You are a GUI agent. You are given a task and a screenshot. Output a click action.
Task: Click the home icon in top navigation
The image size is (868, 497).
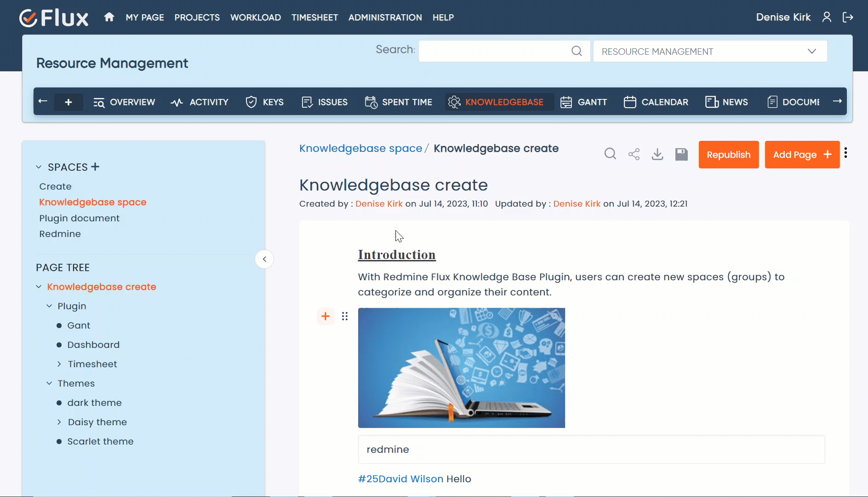coord(109,17)
